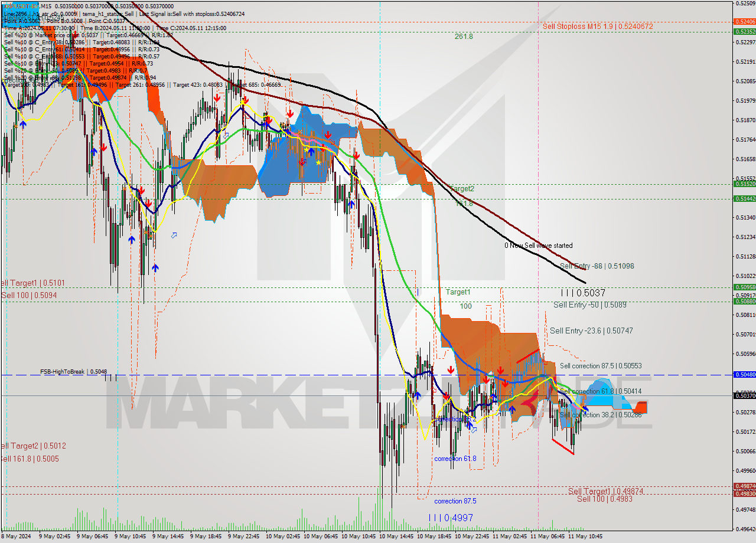The height and width of the screenshot is (543, 756).
Task: Click the 0.51340 price scale value
Action: tap(745, 218)
